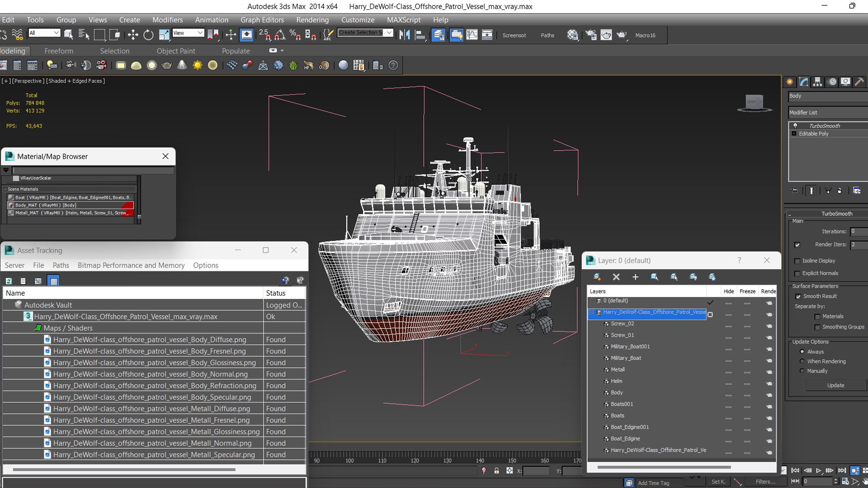This screenshot has height=488, width=868.
Task: Select When Rendering update option
Action: coord(802,361)
